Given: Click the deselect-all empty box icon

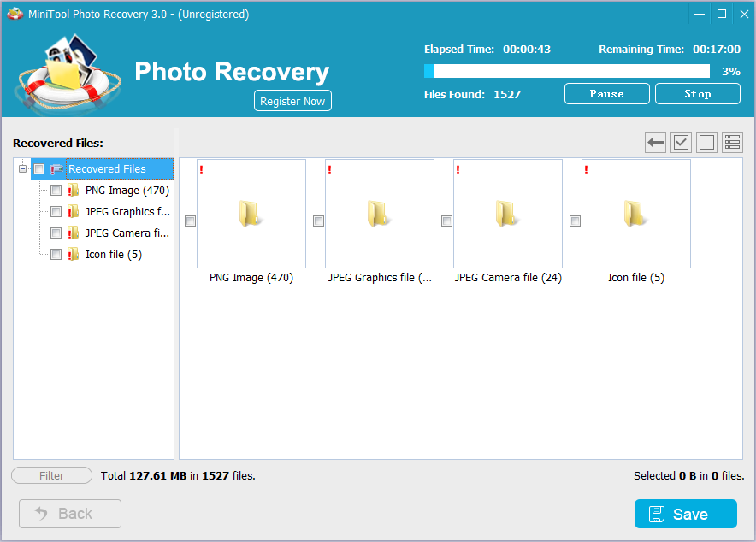Looking at the screenshot, I should point(706,143).
